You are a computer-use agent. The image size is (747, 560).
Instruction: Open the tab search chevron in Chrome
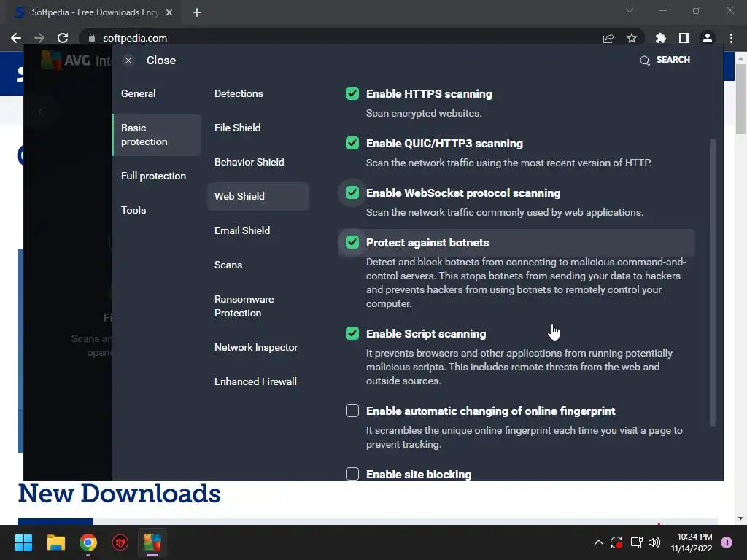[x=630, y=10]
